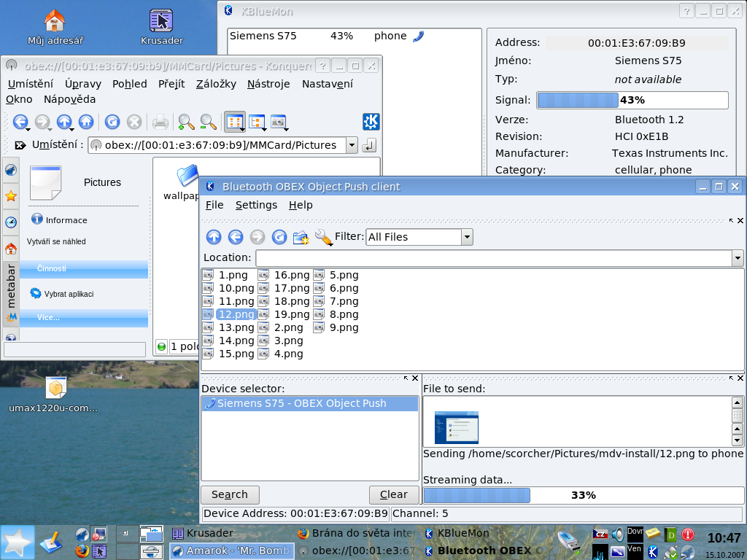The height and width of the screenshot is (560, 747).
Task: Switch to Amarok taskbar entry
Action: pyautogui.click(x=232, y=551)
